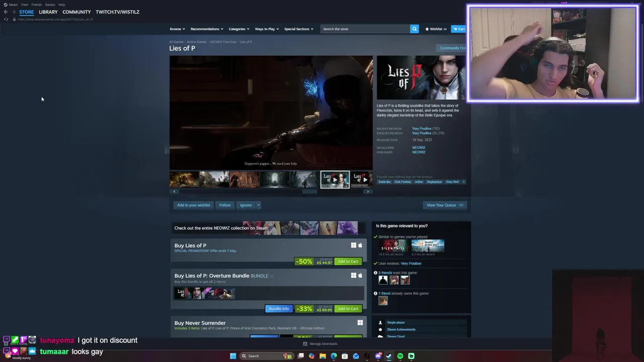
Task: Go back with the Steam back arrow
Action: coord(6,12)
